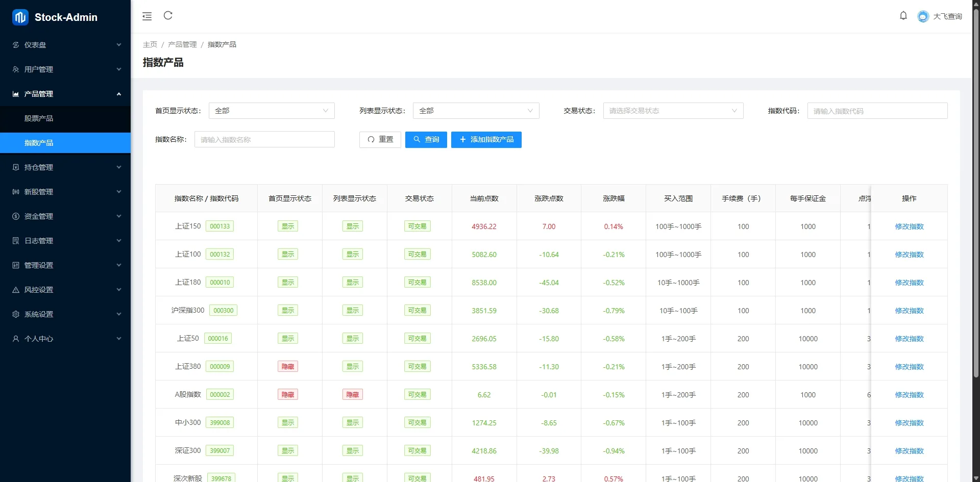
Task: Click the 指数名称 input field
Action: (264, 140)
